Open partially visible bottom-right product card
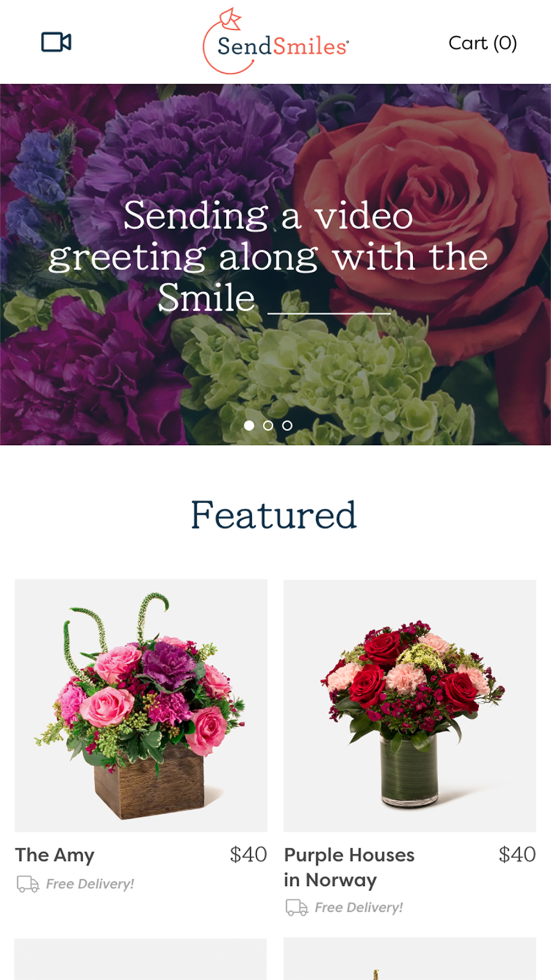 [410, 959]
